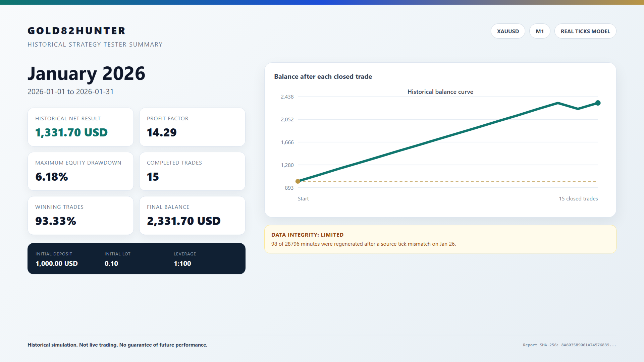Click the 15 closed trades axis label
The height and width of the screenshot is (362, 644).
click(x=578, y=199)
